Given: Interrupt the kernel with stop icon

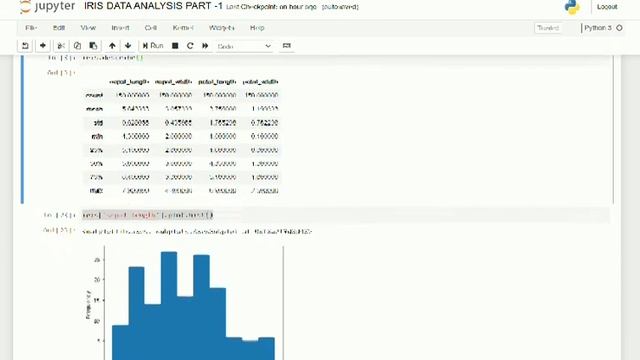Looking at the screenshot, I should tap(175, 46).
